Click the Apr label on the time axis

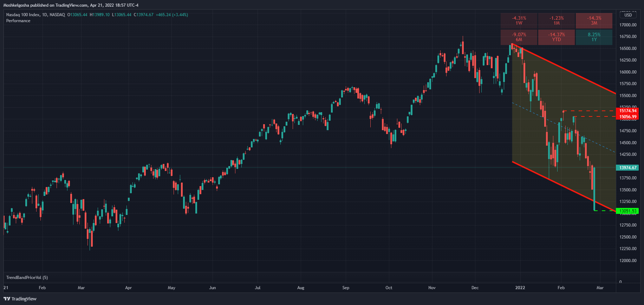point(129,288)
